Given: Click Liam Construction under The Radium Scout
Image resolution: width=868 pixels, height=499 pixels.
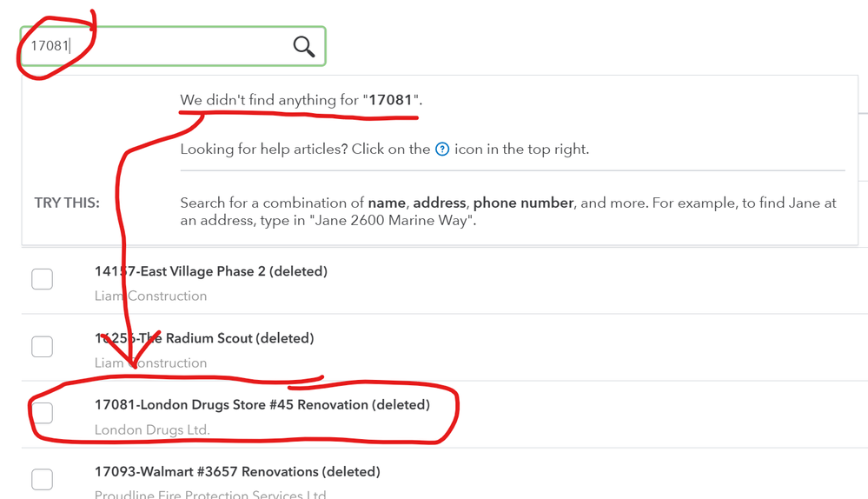Looking at the screenshot, I should coord(150,363).
